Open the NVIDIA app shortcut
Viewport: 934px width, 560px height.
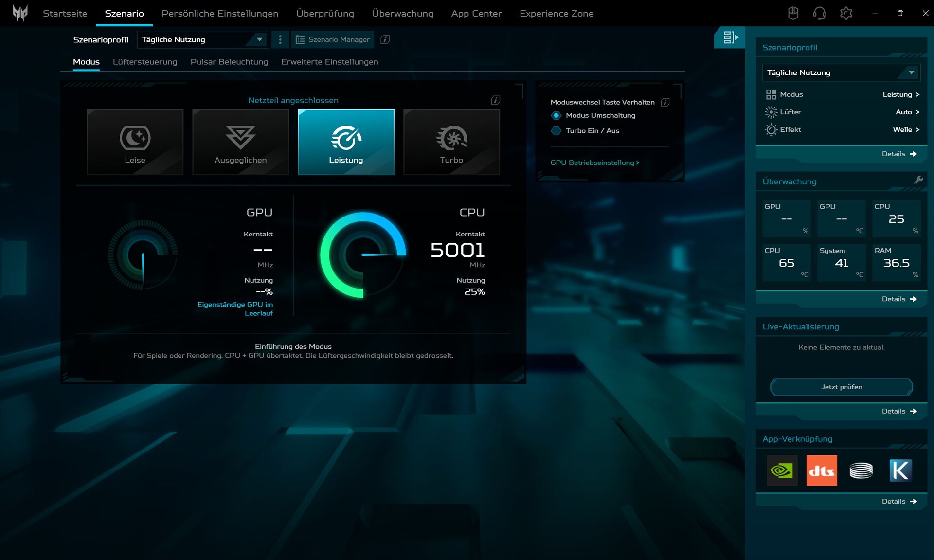(x=782, y=470)
